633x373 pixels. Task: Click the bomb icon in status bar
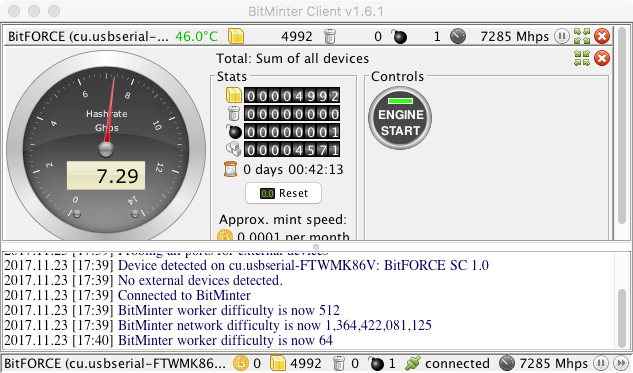click(377, 363)
